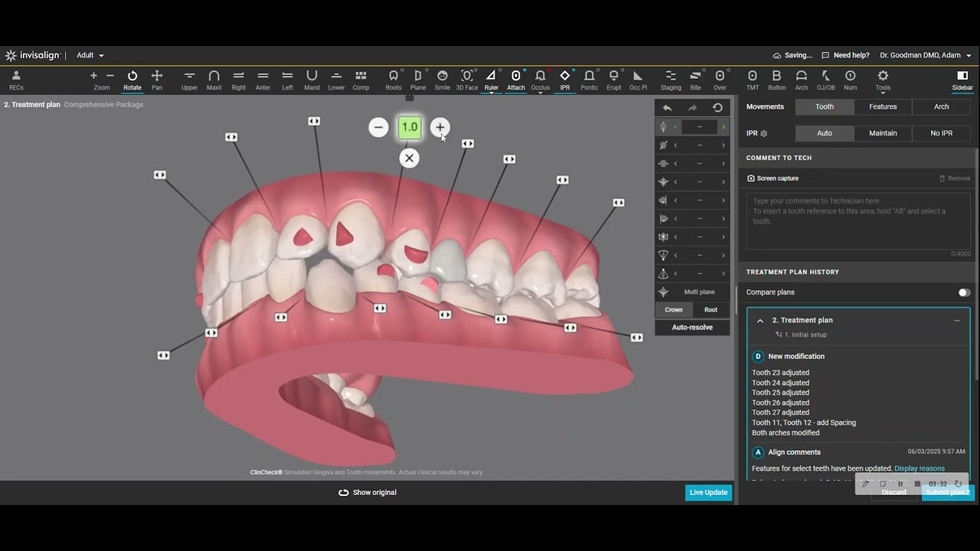This screenshot has width=980, height=551.
Task: Zoom in with the plus icon
Action: (x=93, y=76)
